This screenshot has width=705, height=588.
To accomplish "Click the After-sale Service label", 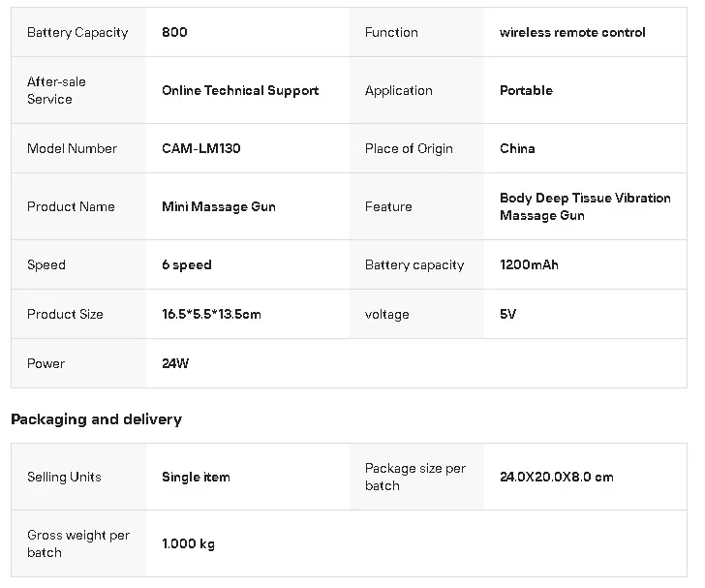I will [56, 90].
